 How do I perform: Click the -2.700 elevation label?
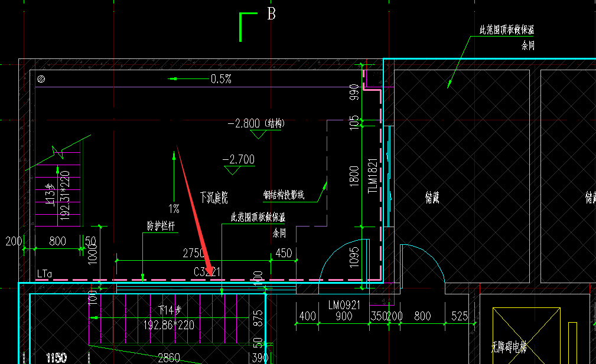tap(238, 159)
